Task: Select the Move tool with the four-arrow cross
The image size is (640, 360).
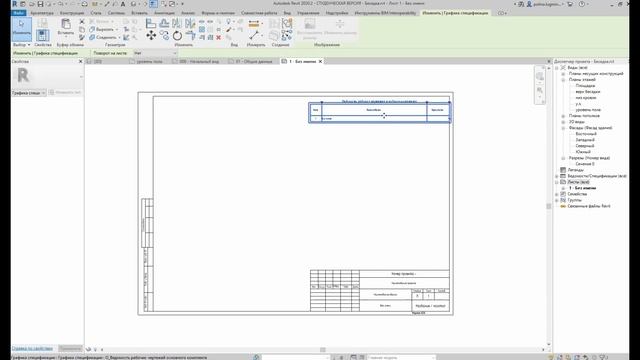Action: coord(151,36)
